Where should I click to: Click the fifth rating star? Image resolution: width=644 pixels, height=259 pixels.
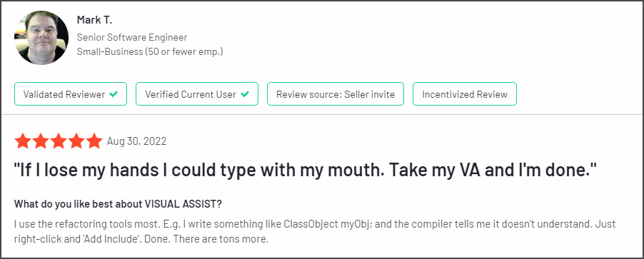click(x=94, y=141)
